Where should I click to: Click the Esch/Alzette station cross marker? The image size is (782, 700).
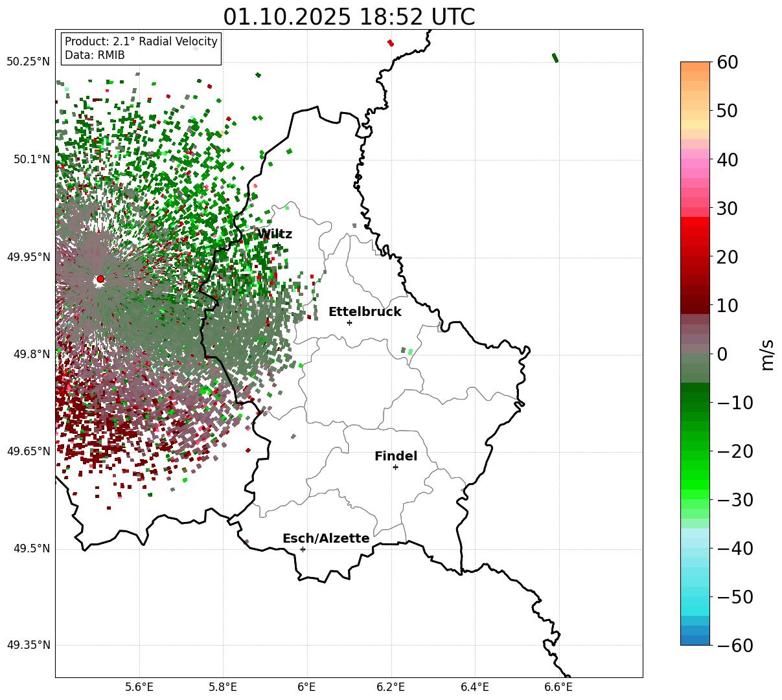coord(303,549)
